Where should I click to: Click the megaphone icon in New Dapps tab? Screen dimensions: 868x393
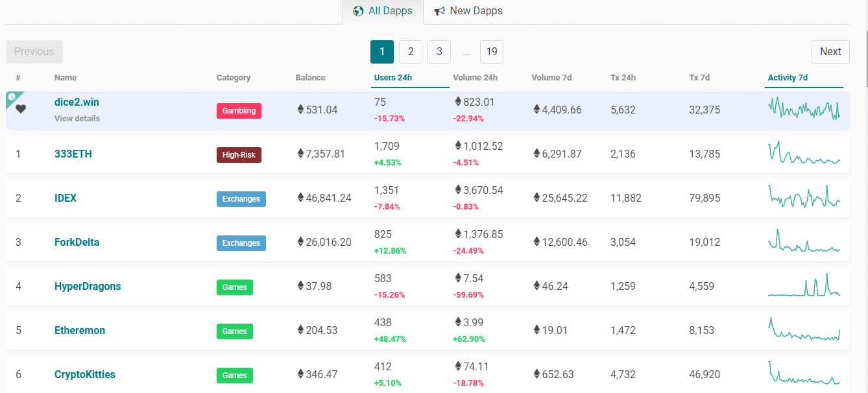[x=440, y=11]
